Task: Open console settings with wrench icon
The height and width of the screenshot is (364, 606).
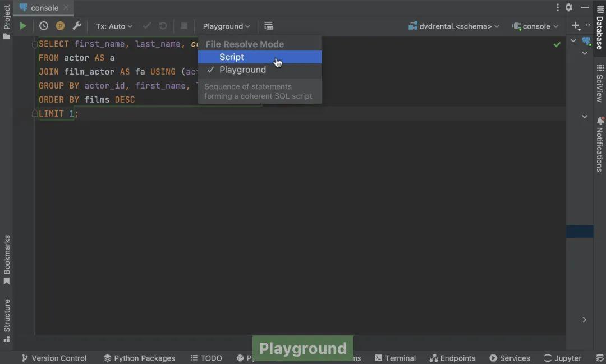Action: (77, 26)
